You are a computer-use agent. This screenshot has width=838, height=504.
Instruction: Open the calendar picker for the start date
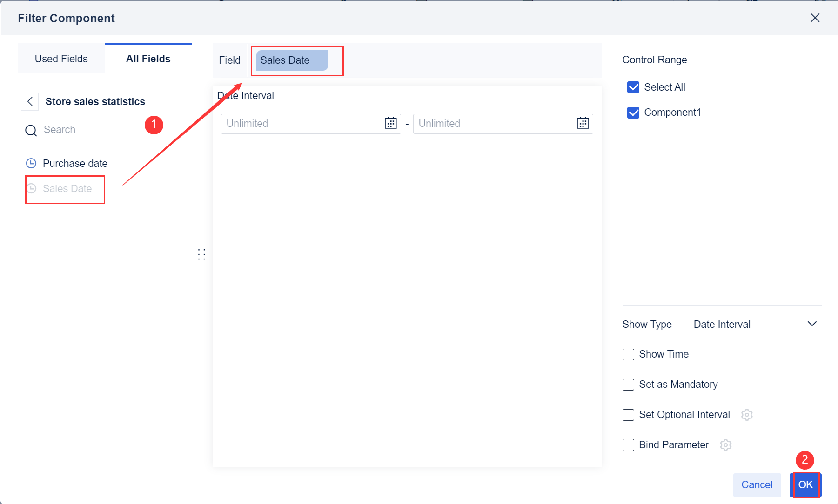(390, 123)
